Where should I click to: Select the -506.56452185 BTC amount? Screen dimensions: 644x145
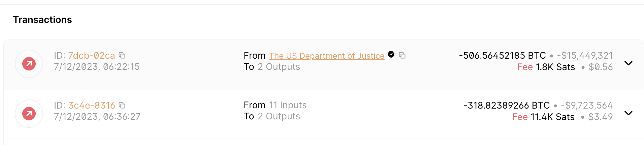503,55
